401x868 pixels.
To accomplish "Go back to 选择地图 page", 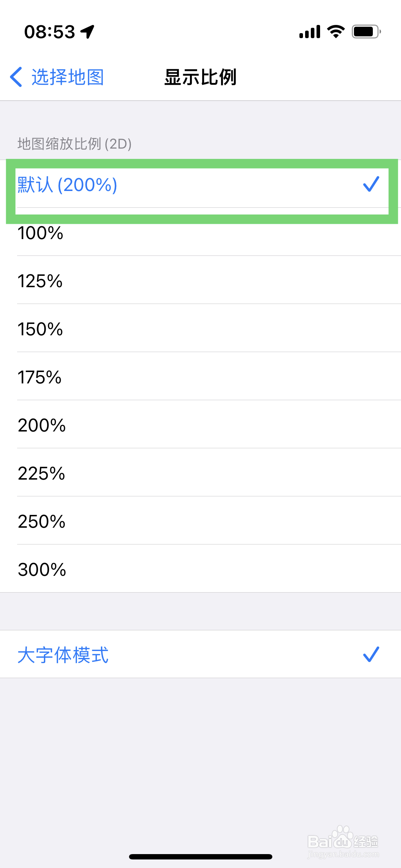I will point(68,77).
